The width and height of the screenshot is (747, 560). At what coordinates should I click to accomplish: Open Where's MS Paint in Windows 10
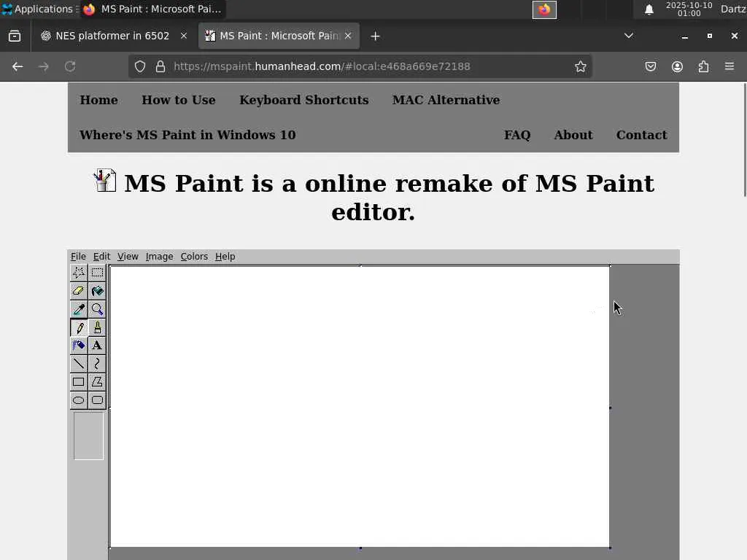pyautogui.click(x=187, y=135)
